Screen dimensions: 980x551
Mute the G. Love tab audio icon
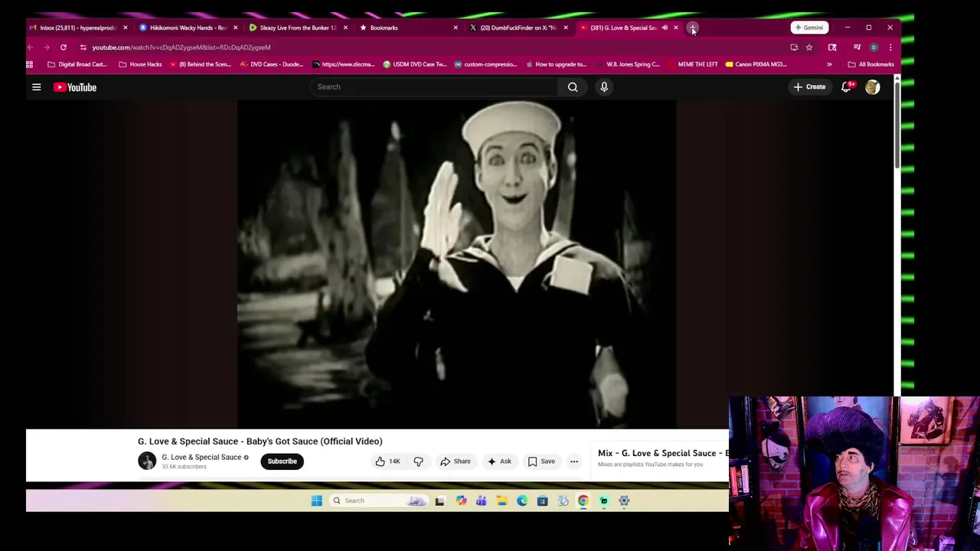[665, 28]
